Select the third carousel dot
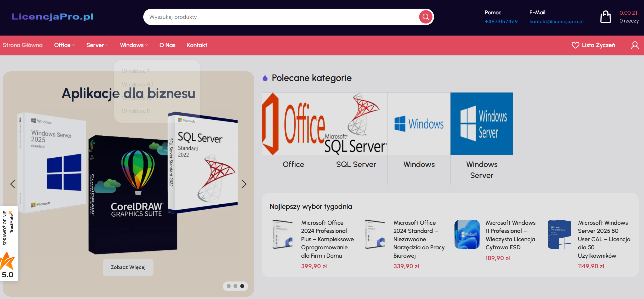This screenshot has height=299, width=644. coord(242,286)
